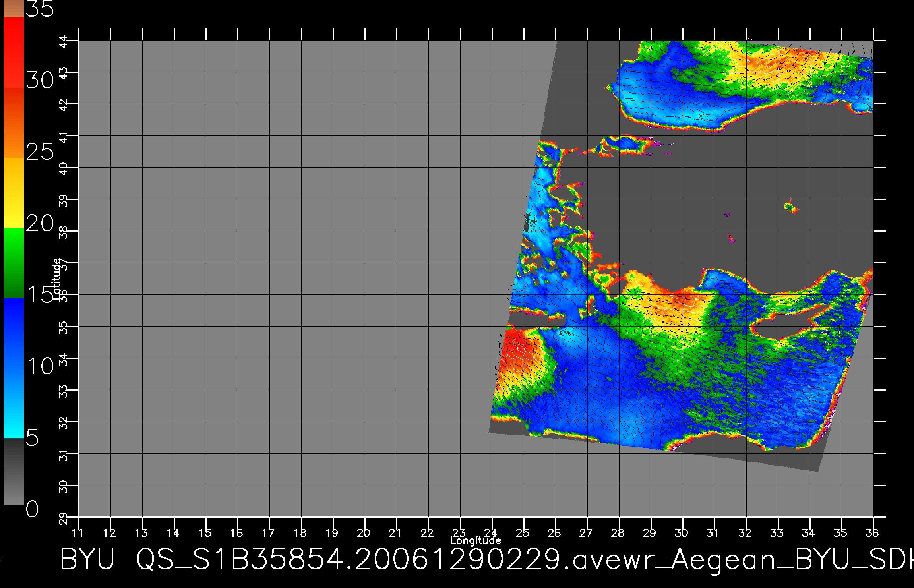The height and width of the screenshot is (588, 914).
Task: Click latitude tick label 32
Action: click(64, 423)
